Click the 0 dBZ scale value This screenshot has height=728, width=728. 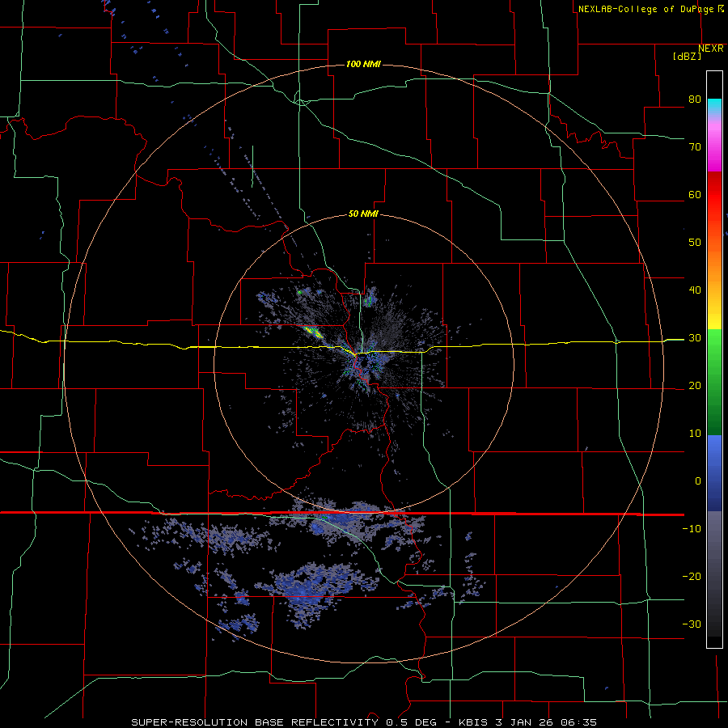tap(698, 481)
